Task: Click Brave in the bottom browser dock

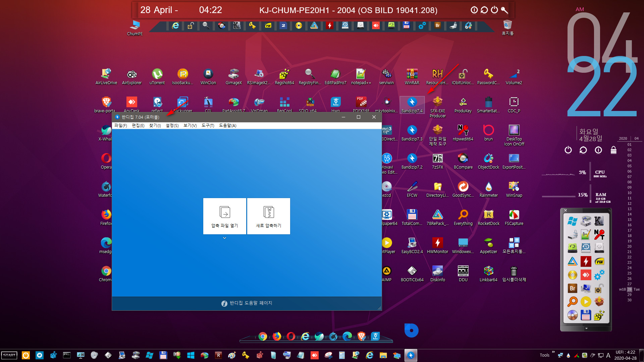Action: coord(361,336)
